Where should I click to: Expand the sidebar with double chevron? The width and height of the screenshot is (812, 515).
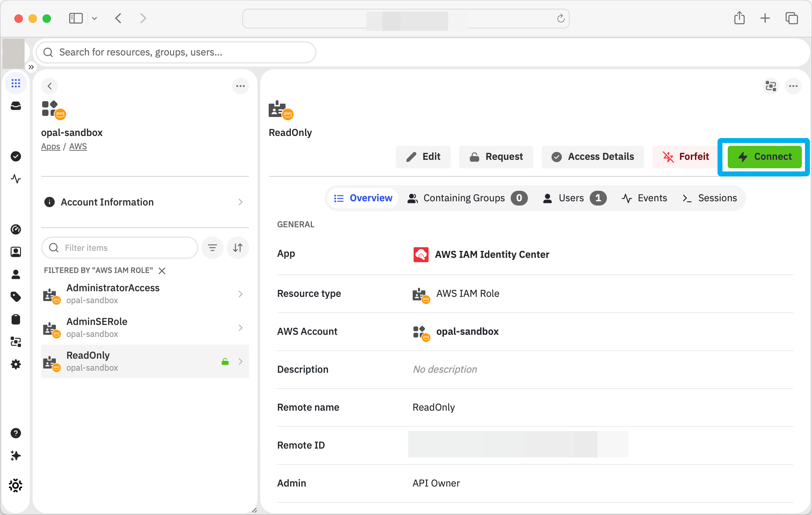[31, 67]
